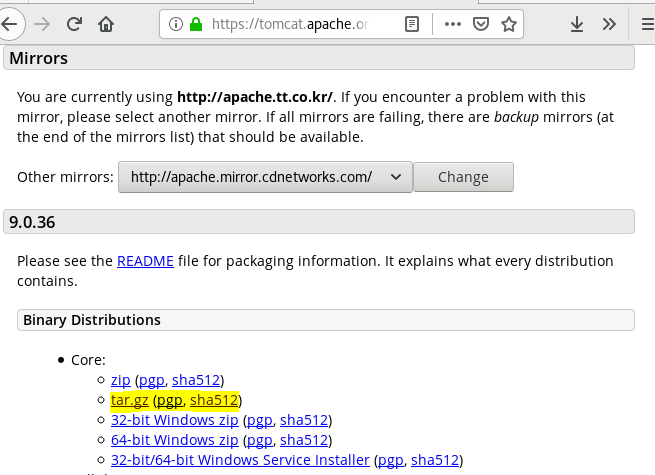Click the green secure connection padlock
The image size is (655, 475).
point(196,24)
